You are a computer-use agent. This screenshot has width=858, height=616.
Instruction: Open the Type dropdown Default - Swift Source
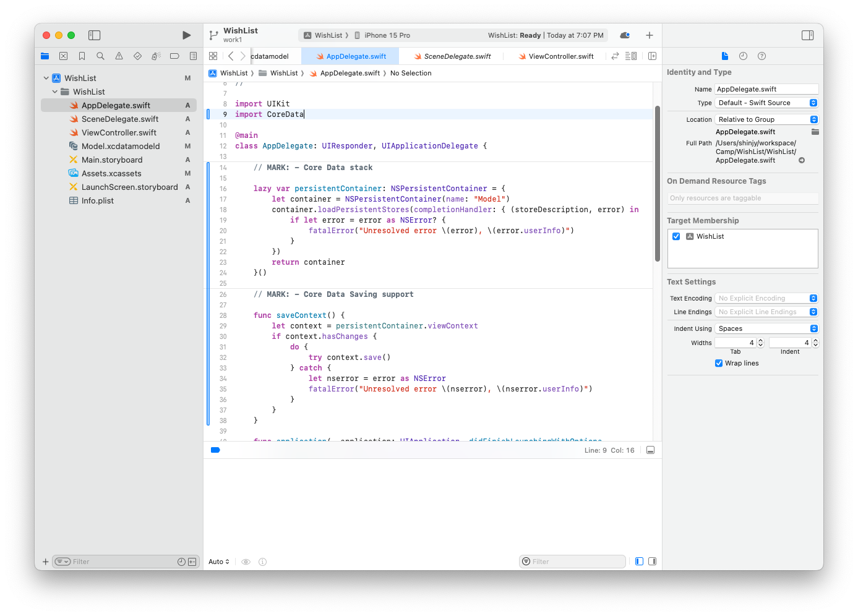766,103
